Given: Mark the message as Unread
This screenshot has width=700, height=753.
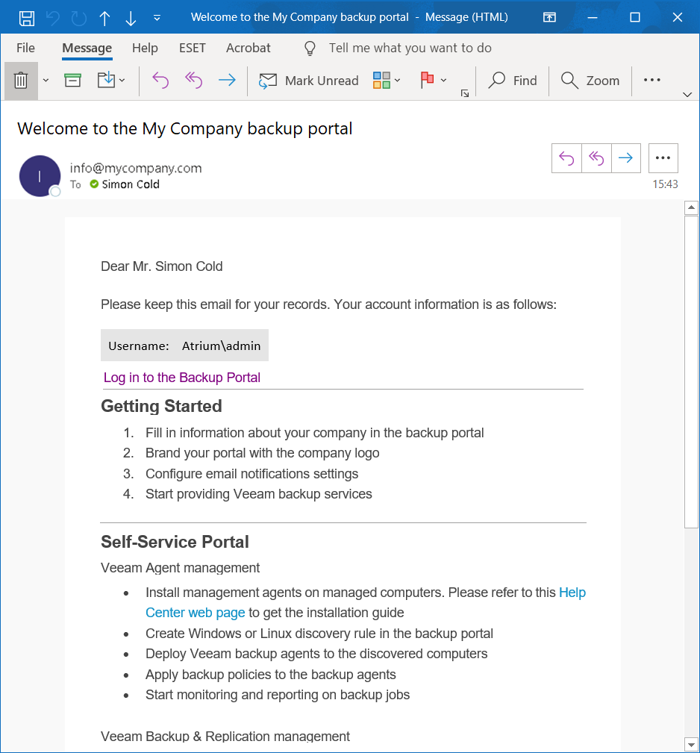Looking at the screenshot, I should tap(308, 80).
